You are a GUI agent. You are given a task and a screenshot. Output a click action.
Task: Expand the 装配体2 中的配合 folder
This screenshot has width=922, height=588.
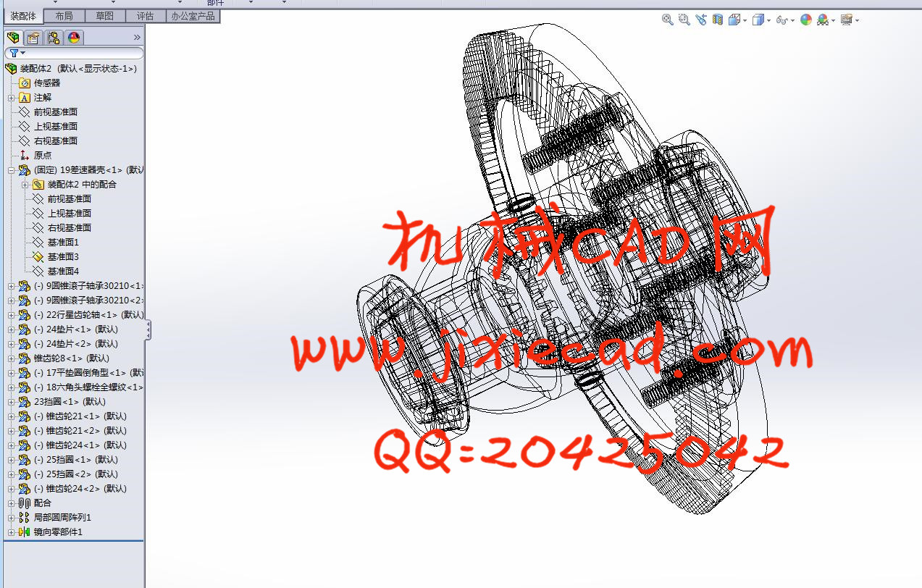point(25,185)
